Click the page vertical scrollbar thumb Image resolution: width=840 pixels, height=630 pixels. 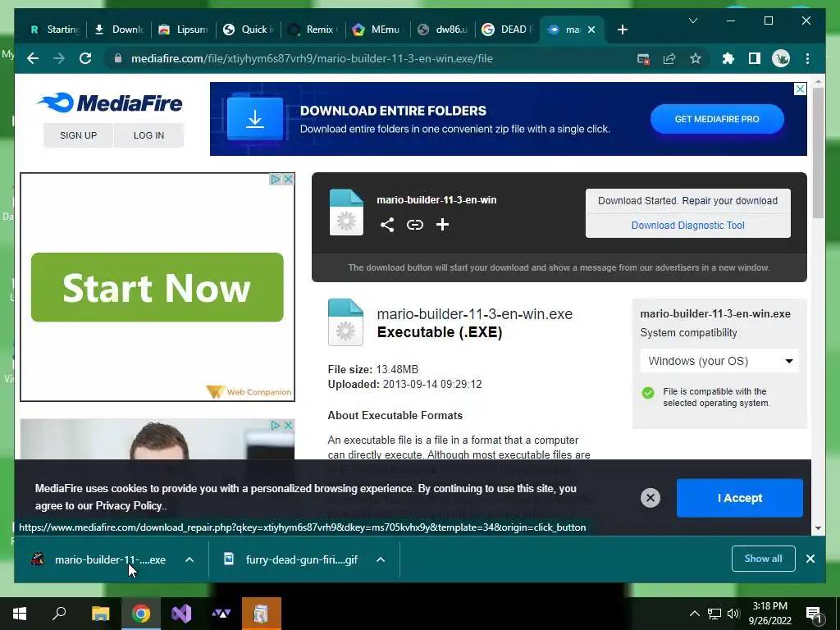(818, 153)
